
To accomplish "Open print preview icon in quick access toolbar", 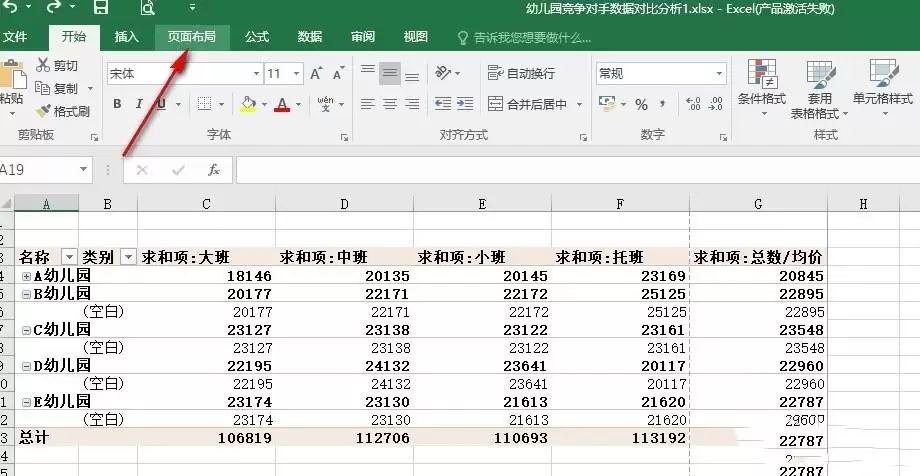I will [148, 7].
